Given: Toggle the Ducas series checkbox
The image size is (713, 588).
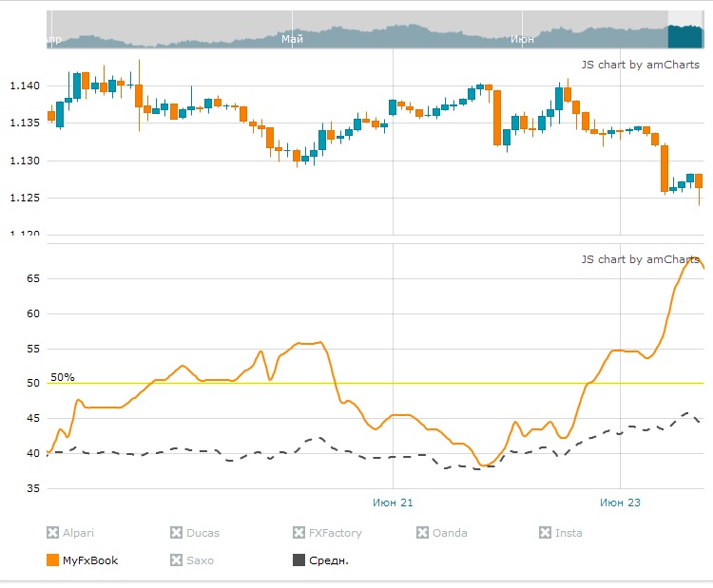Looking at the screenshot, I should 176,532.
